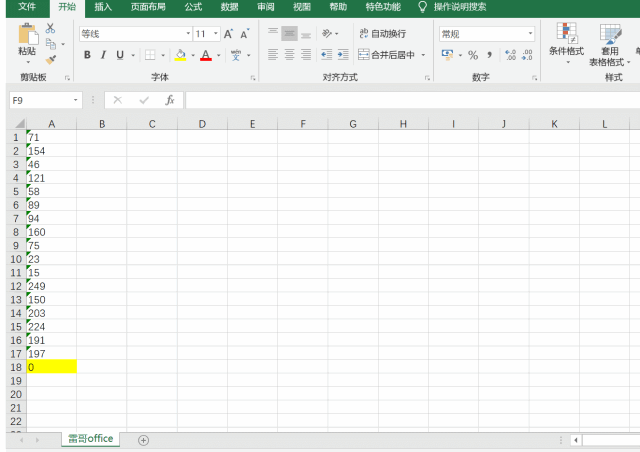
Task: Switch to the 插入 (Insert) tab
Action: [x=103, y=7]
